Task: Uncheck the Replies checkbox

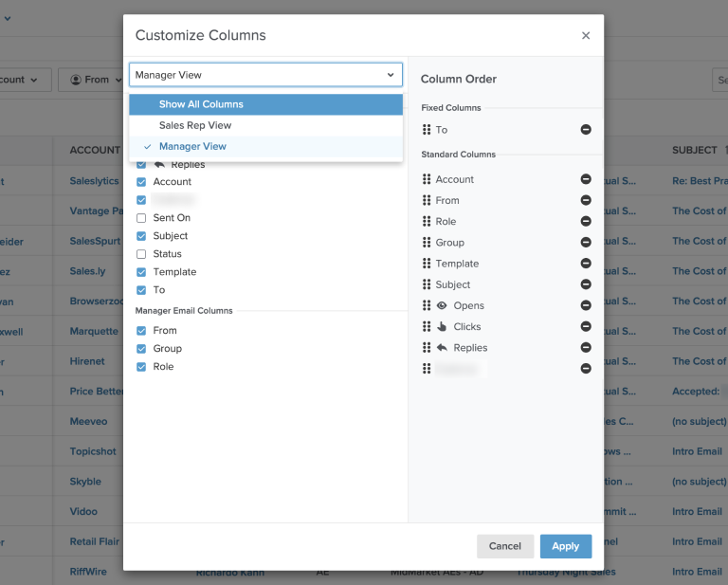Action: 141,164
